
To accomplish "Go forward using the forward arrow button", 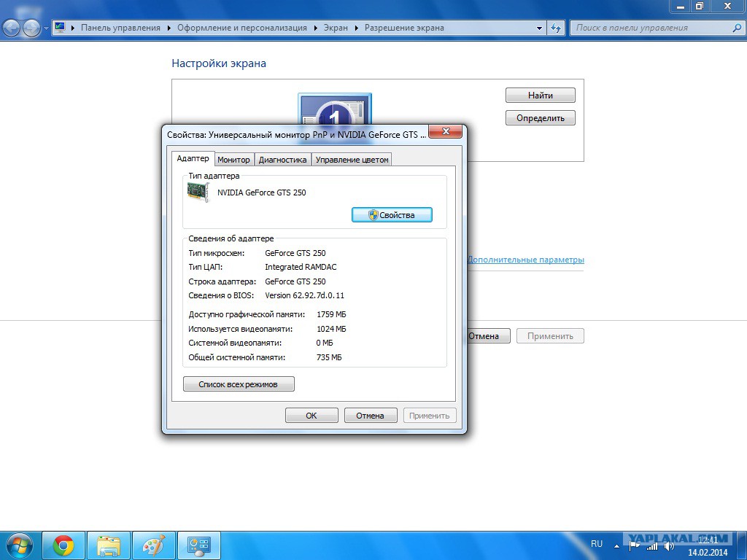I will click(31, 28).
